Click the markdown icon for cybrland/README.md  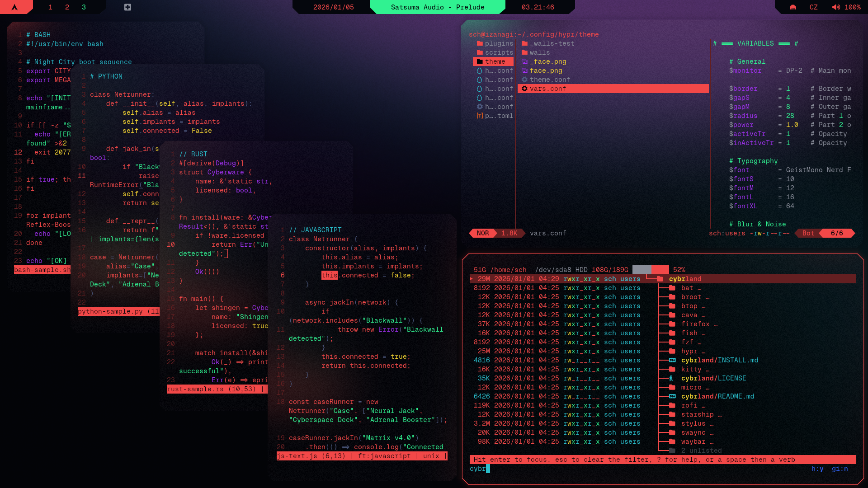tap(672, 396)
